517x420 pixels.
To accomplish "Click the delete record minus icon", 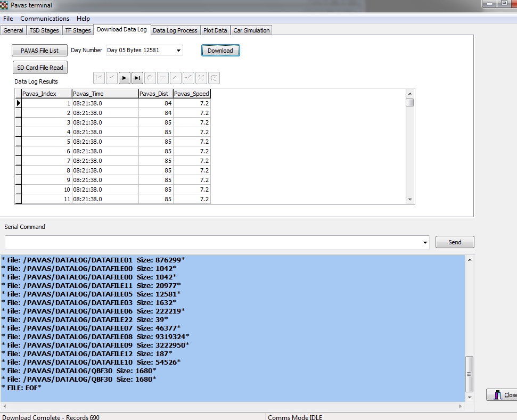I will click(162, 78).
